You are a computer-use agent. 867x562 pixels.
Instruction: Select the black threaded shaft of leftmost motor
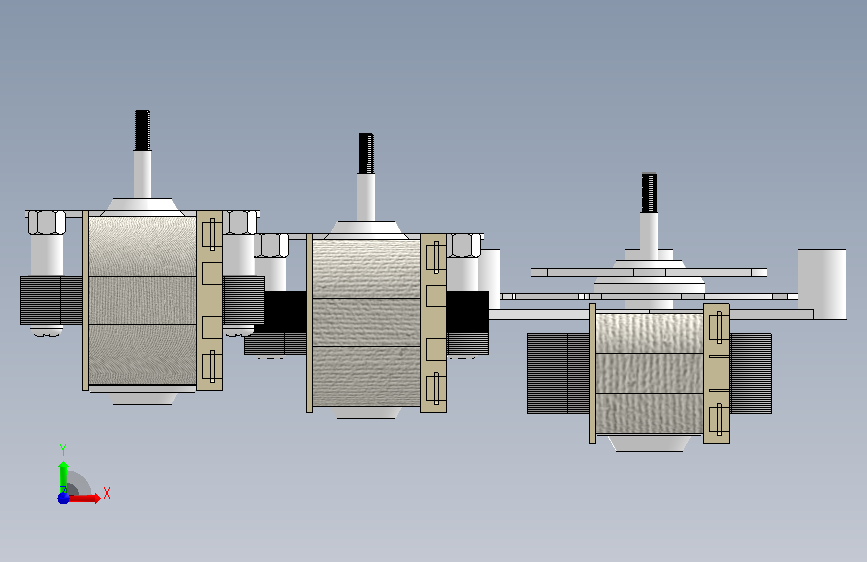(x=142, y=131)
